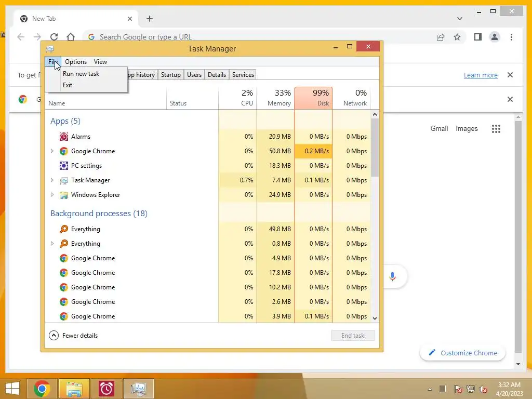Expand the Task Manager process group
This screenshot has width=532, height=399.
coord(52,180)
